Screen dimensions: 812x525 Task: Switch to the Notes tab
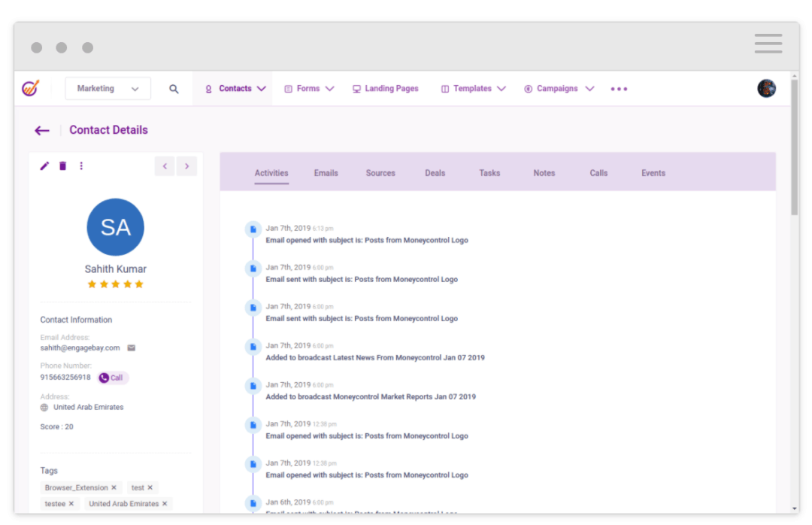(x=544, y=173)
